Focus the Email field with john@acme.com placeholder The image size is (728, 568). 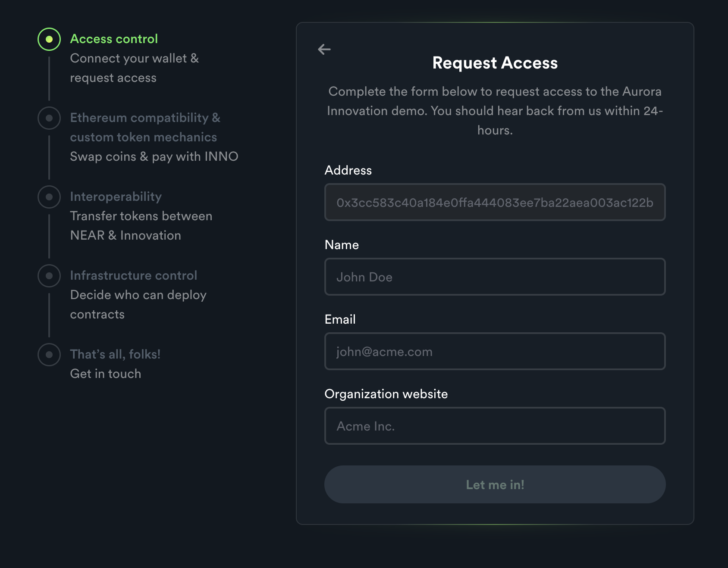click(x=495, y=351)
